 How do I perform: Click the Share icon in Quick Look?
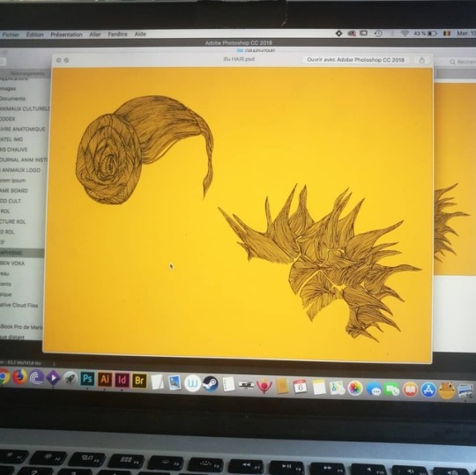click(422, 61)
